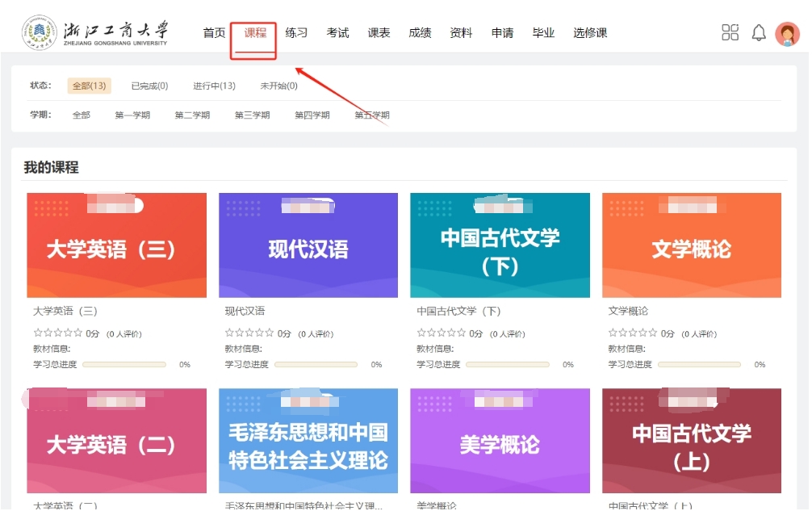Show only 未开始(0) courses
Image resolution: width=812 pixels, height=511 pixels.
click(x=278, y=86)
